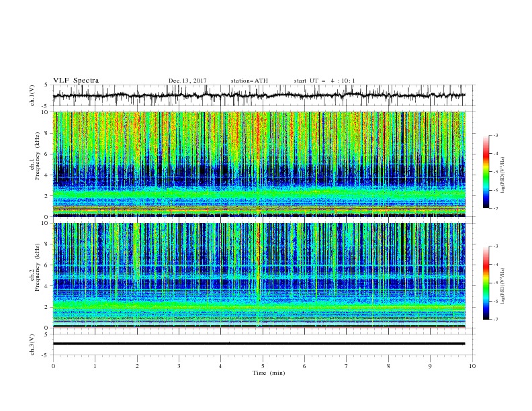Click the "station=ATH" header label
The height and width of the screenshot is (411, 532).
point(249,81)
